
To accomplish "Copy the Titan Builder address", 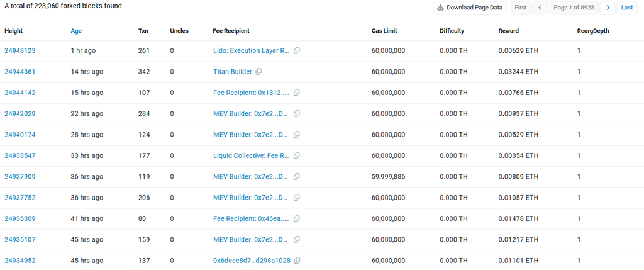I will tap(258, 72).
